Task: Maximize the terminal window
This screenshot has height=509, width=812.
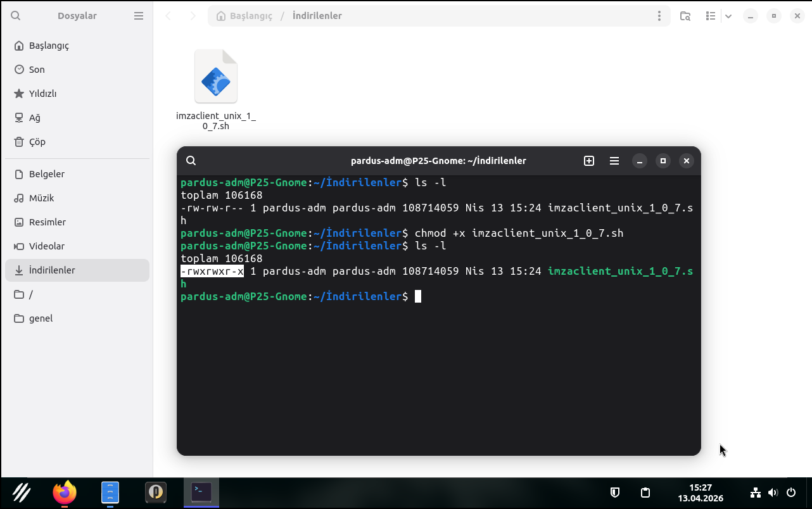Action: click(x=663, y=161)
